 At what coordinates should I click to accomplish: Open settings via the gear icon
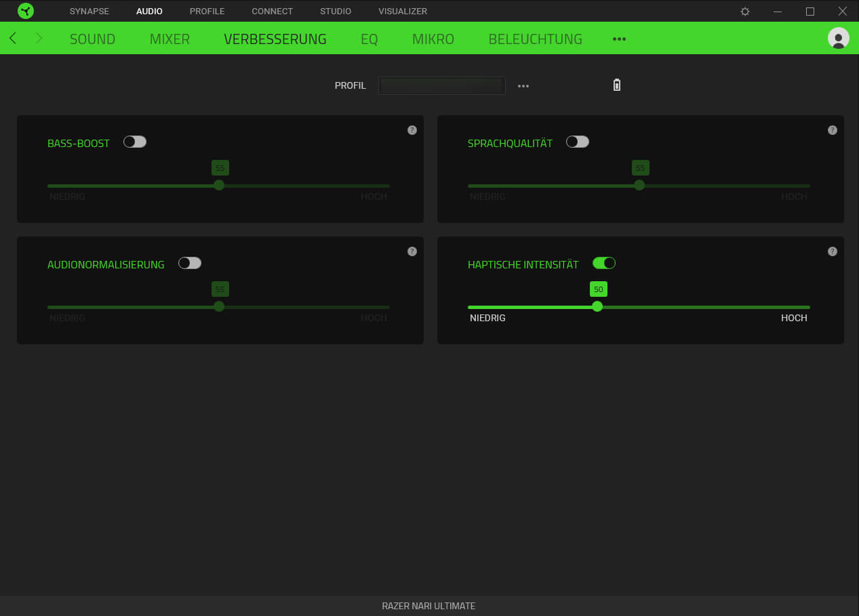point(745,12)
